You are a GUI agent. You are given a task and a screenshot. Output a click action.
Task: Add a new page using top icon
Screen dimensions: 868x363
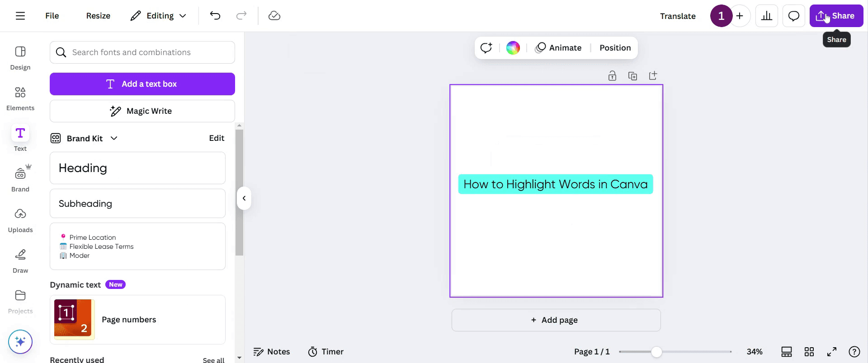pyautogui.click(x=653, y=76)
